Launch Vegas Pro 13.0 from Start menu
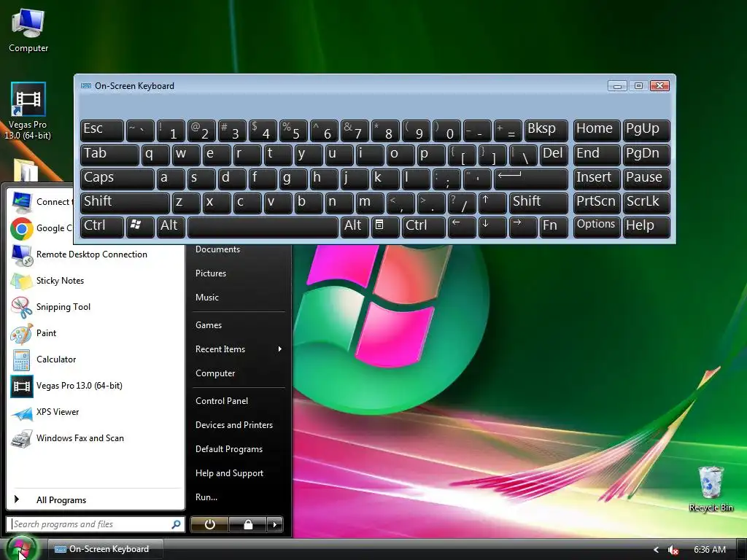 click(x=94, y=386)
